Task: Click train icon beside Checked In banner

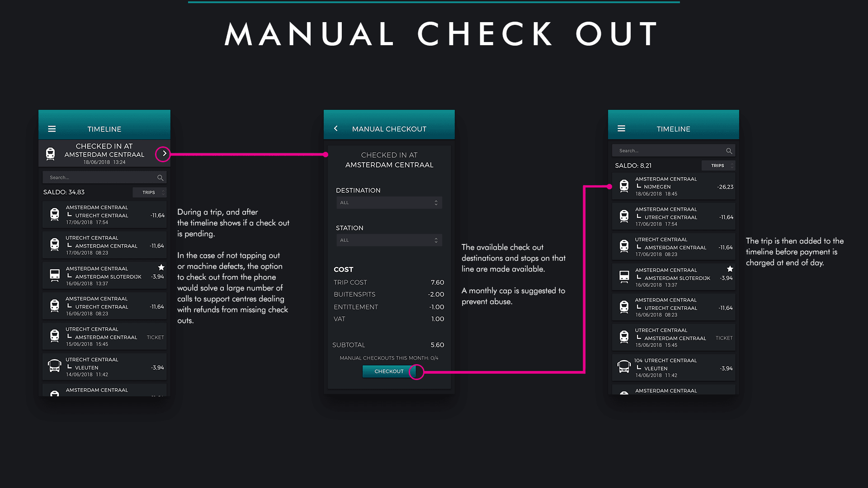Action: tap(51, 154)
